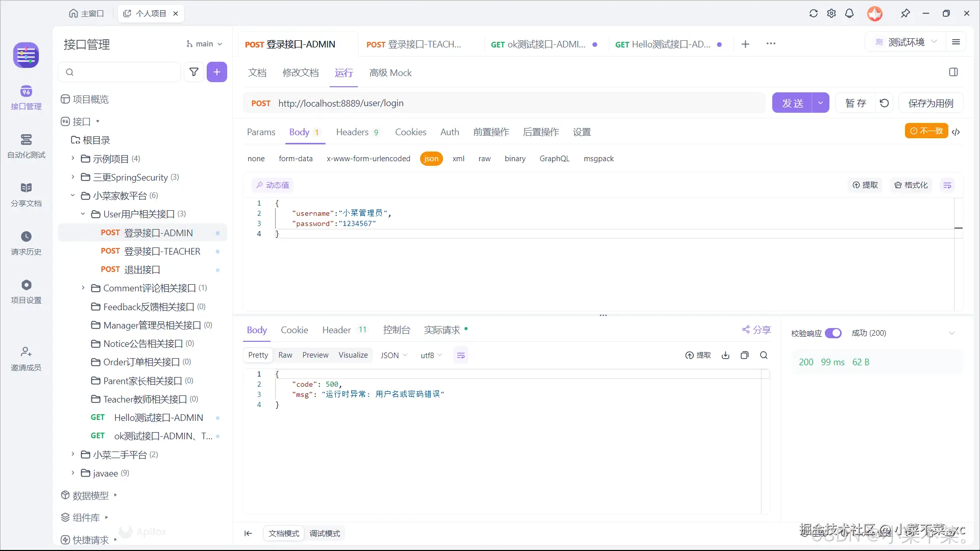Expand the 小菜二手平台 folder
Image resolution: width=980 pixels, height=551 pixels.
pos(73,454)
